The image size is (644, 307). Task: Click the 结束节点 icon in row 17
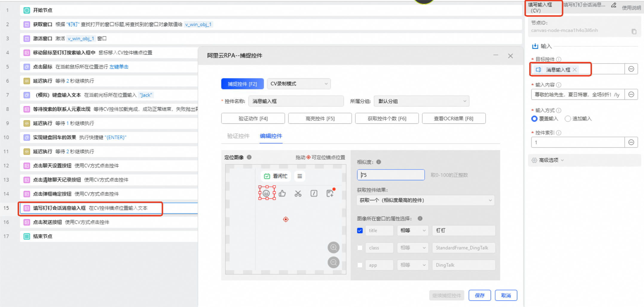point(27,236)
